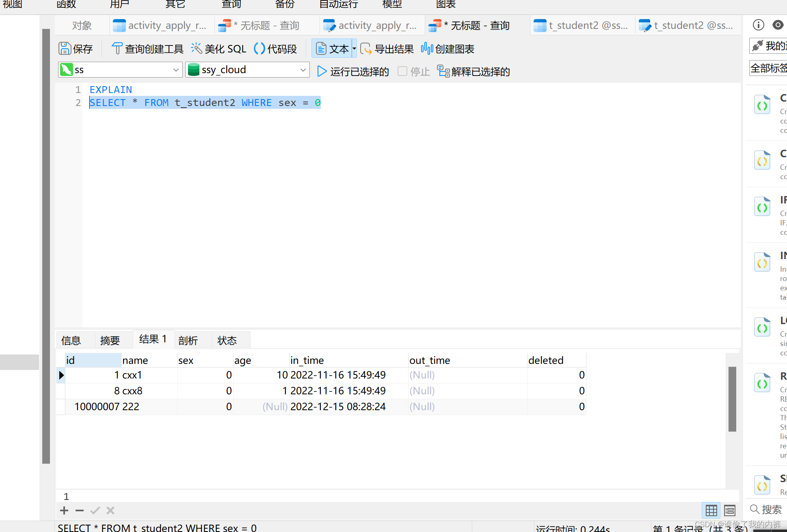Screen dimensions: 787x532
Task: Click the yellow IN snippet icon
Action: (x=762, y=262)
